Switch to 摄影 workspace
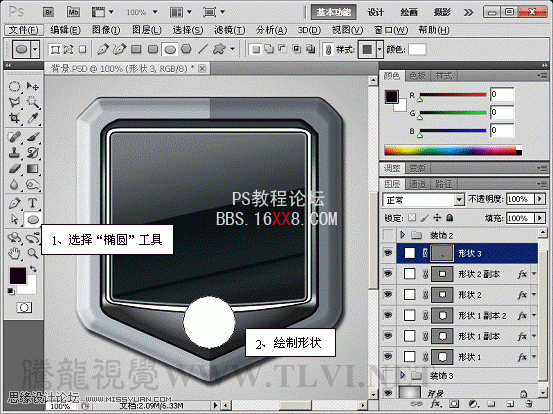This screenshot has height=414, width=553. pyautogui.click(x=442, y=12)
